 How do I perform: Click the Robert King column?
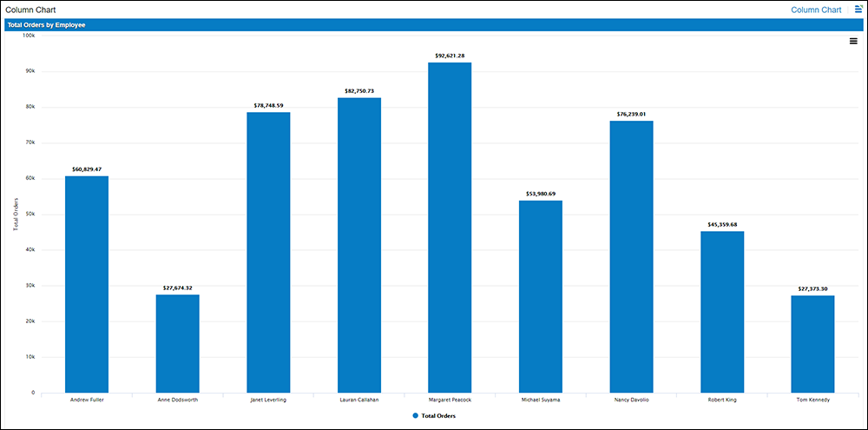[x=722, y=311]
